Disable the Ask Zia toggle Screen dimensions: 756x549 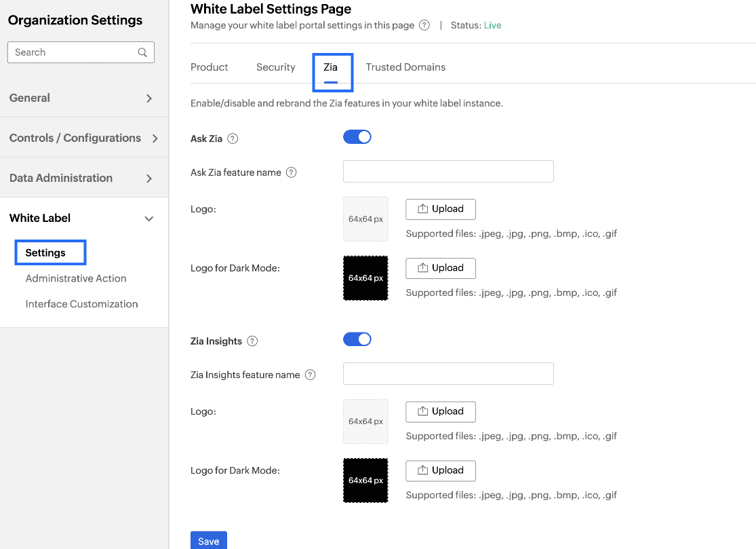pos(357,137)
